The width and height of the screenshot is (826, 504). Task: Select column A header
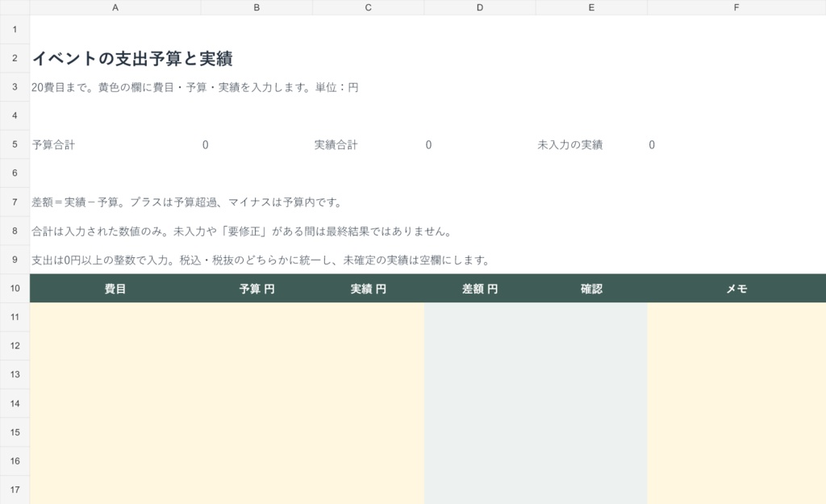click(115, 7)
